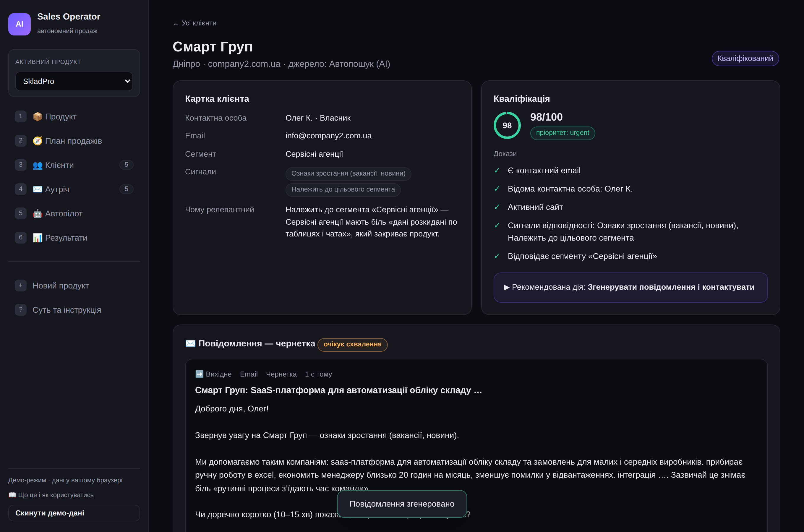
Task: Click segment value 'Сервісні агенції'
Action: click(x=314, y=154)
